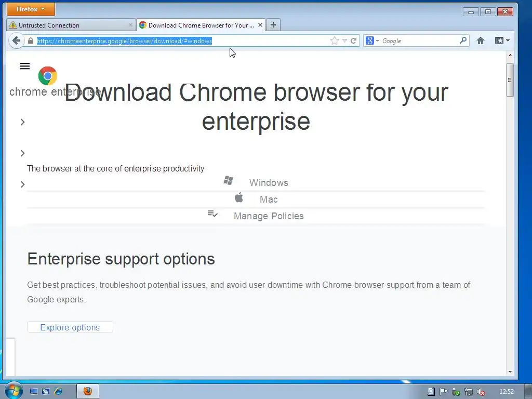Screen dimensions: 532x399
Task: Go to the Firefox home page
Action: coord(481,41)
